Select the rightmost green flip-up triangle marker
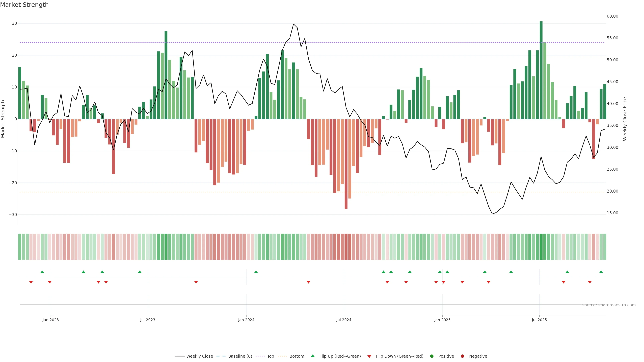The width and height of the screenshot is (644, 362). click(x=601, y=272)
